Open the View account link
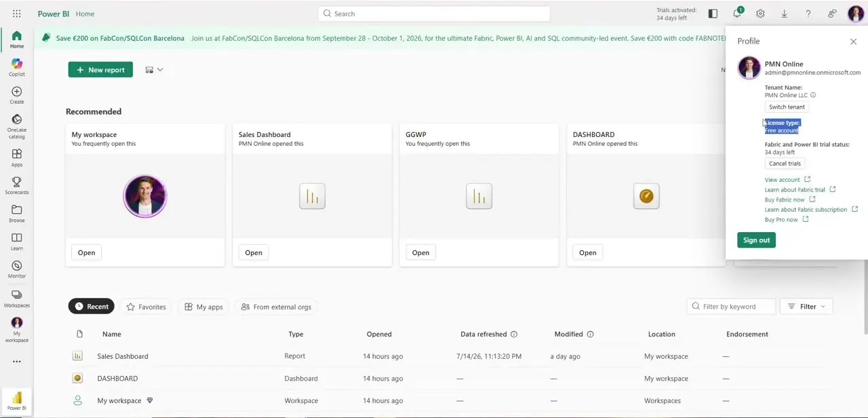This screenshot has height=418, width=868. (787, 180)
